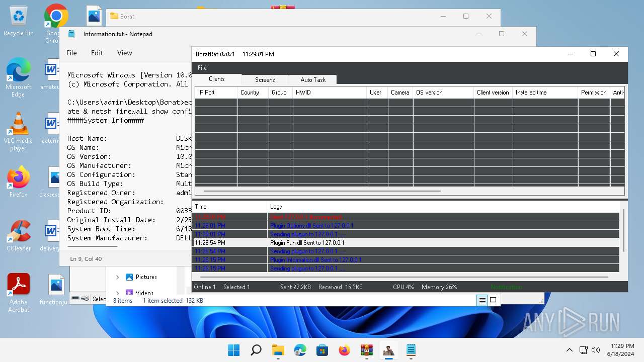Open Microsoft Edge desktop shortcut
644x362 pixels.
(19, 78)
